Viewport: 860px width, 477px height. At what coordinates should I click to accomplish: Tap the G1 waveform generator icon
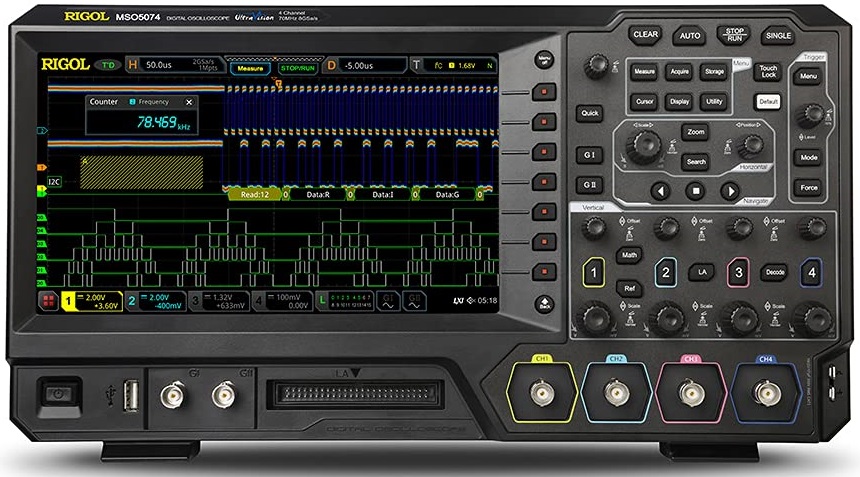387,299
